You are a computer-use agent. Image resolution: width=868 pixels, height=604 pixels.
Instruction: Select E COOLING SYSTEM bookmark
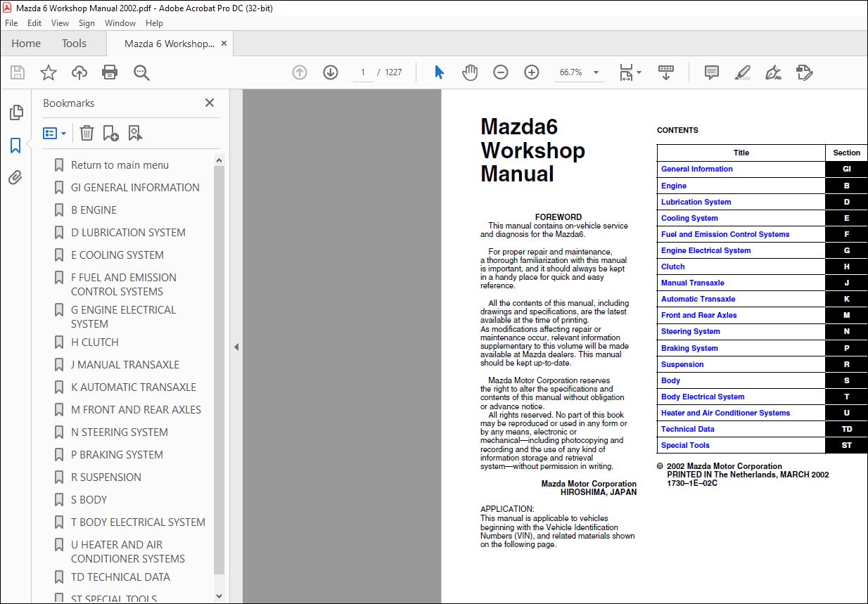(117, 255)
